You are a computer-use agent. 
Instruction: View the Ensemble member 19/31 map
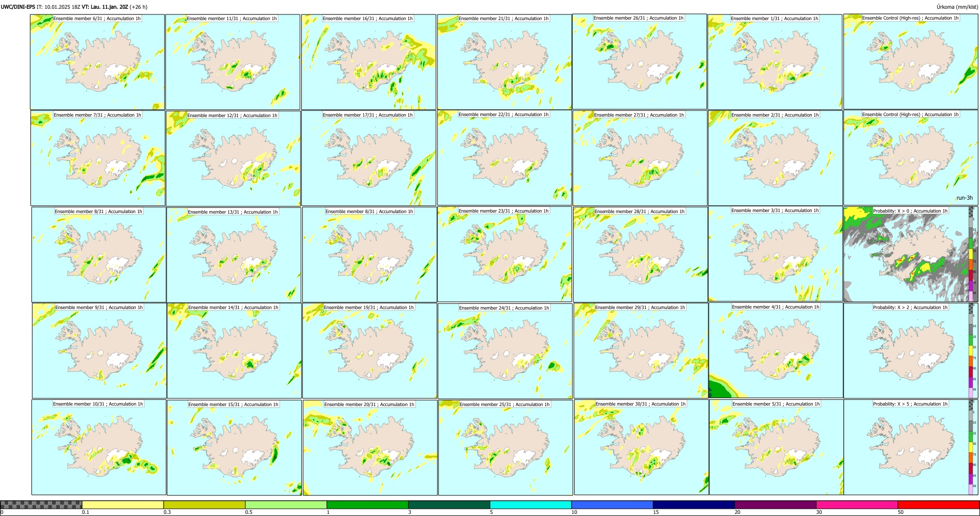pyautogui.click(x=370, y=351)
